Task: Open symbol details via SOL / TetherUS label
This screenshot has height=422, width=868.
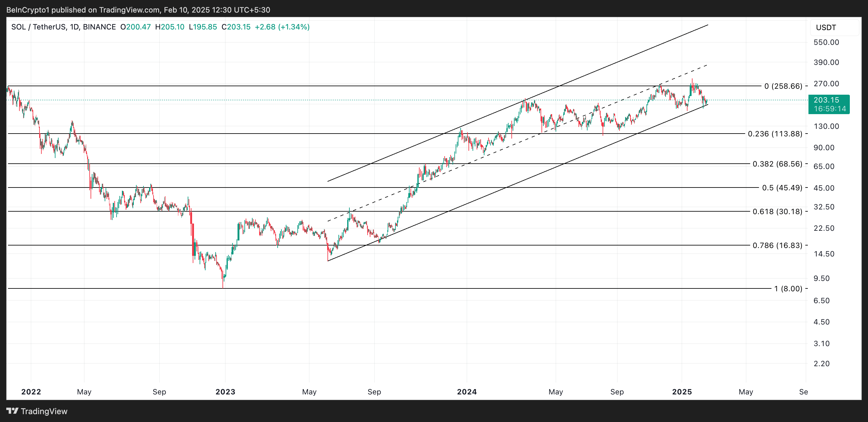Action: [x=39, y=27]
